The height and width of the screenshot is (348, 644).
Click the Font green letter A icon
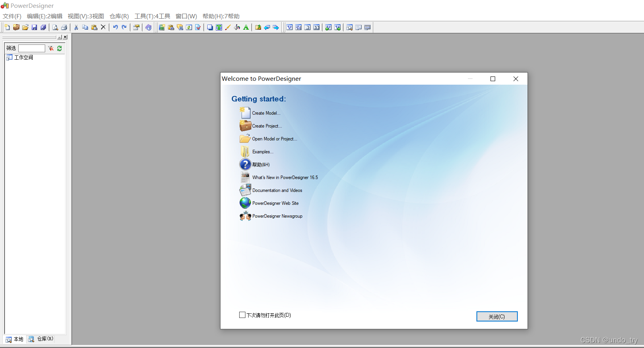(246, 27)
